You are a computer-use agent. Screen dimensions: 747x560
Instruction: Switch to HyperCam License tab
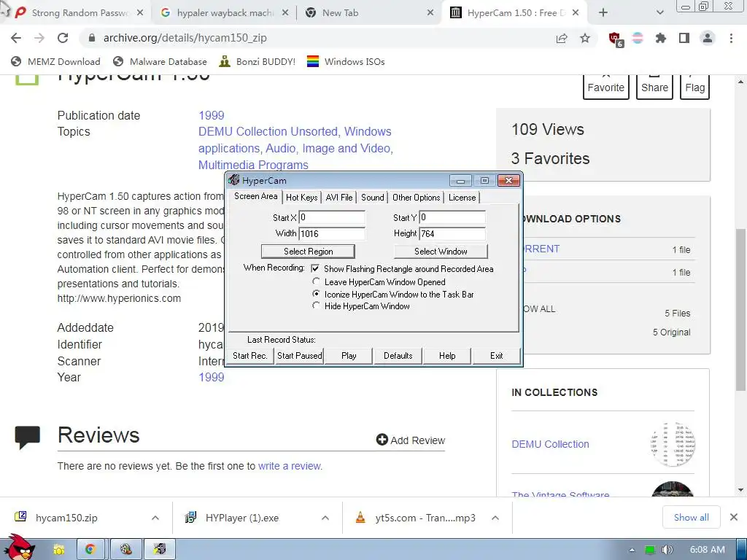[x=462, y=198]
